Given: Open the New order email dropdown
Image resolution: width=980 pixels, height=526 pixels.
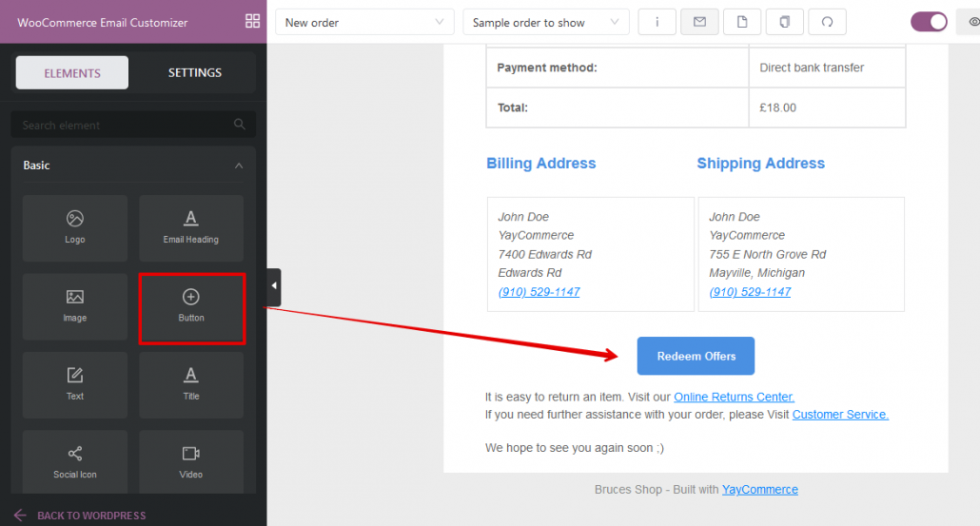Looking at the screenshot, I should point(364,22).
